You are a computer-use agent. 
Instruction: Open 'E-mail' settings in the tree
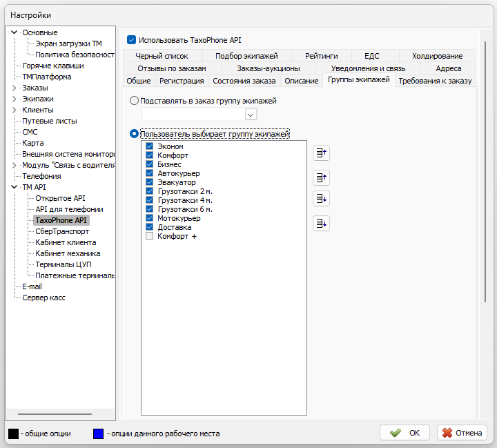(x=32, y=286)
